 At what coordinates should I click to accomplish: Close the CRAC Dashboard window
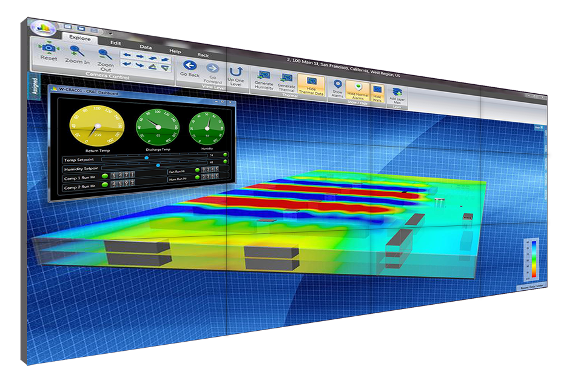point(230,102)
